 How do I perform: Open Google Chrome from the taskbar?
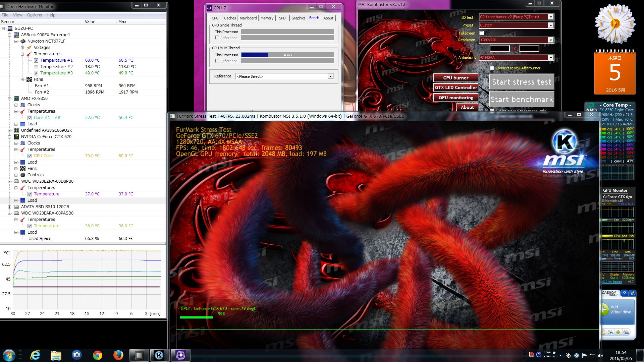(98, 355)
